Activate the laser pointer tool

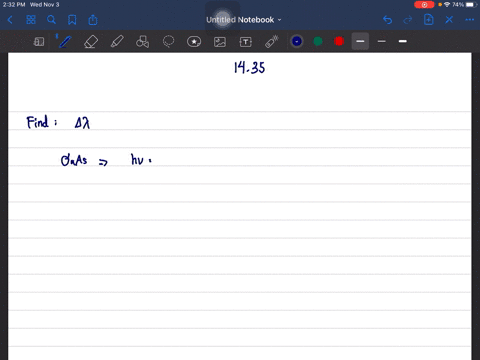[x=272, y=42]
